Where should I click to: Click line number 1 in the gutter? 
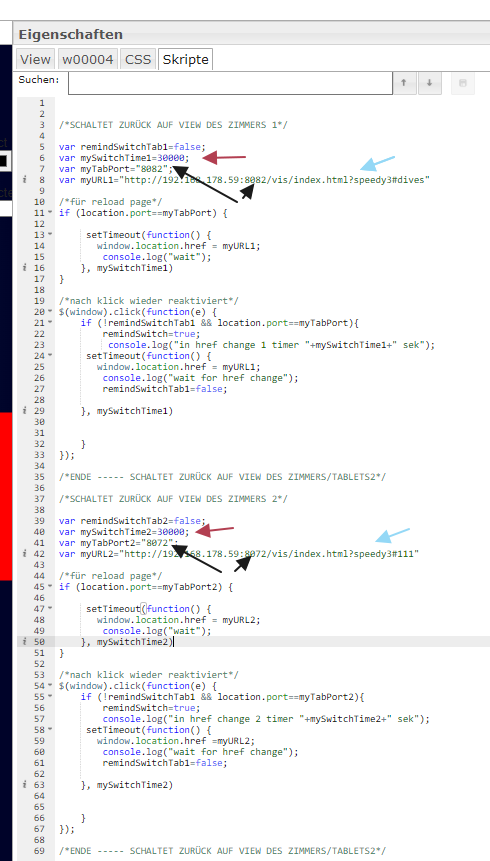[x=42, y=103]
